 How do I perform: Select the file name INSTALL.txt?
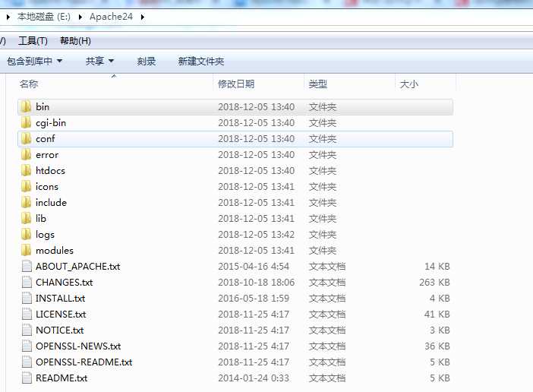pyautogui.click(x=60, y=299)
